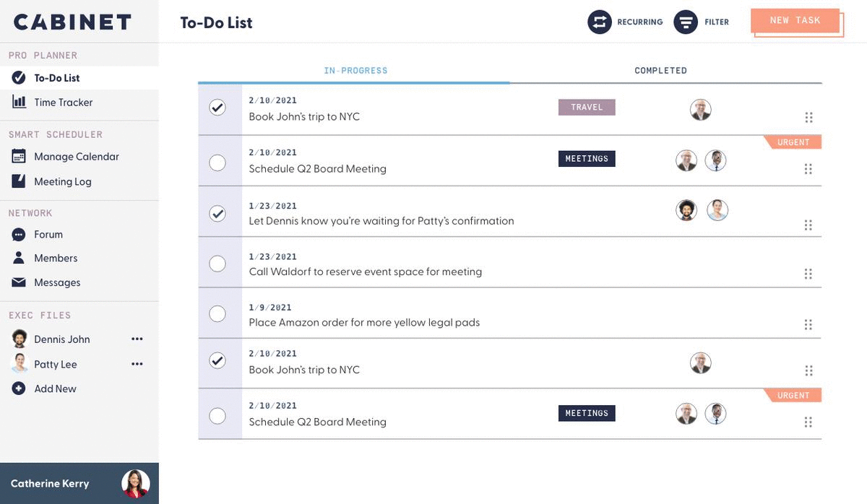Click the New Task button
This screenshot has height=504, width=867.
[795, 21]
